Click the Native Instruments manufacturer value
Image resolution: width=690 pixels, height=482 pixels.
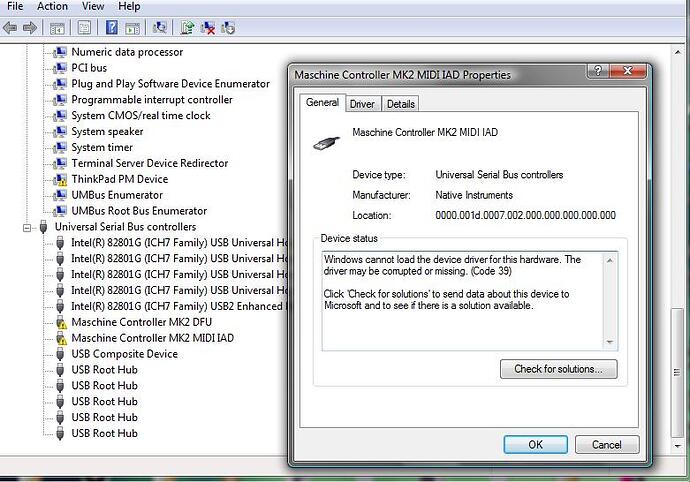pos(474,195)
